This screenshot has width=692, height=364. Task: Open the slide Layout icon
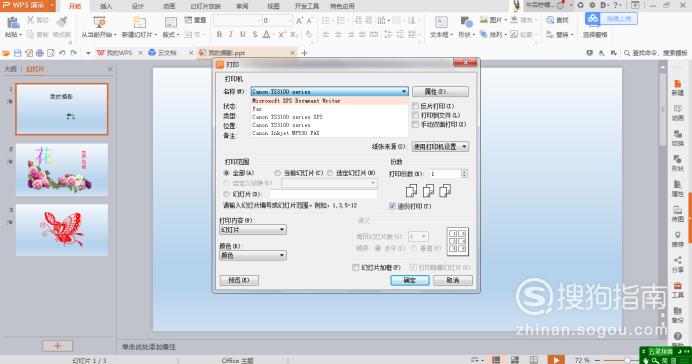pyautogui.click(x=171, y=23)
